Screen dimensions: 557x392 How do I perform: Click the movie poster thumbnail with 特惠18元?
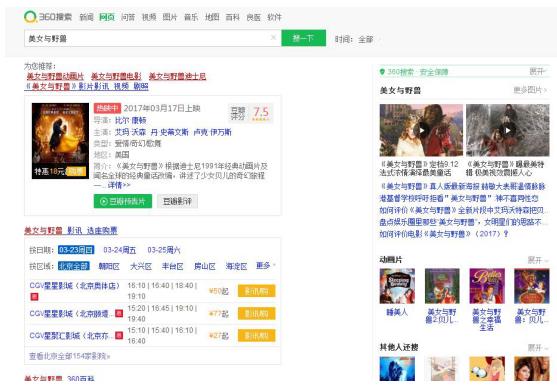click(60, 141)
